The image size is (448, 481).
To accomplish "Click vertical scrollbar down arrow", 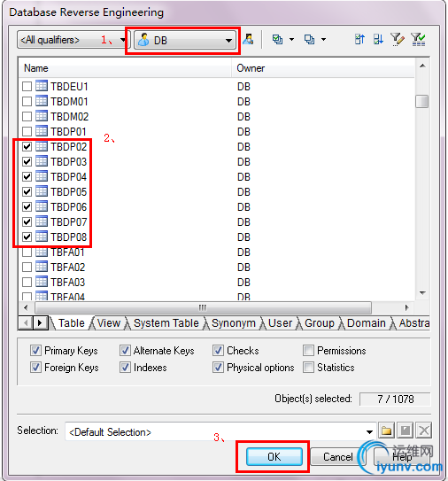I will click(x=422, y=293).
